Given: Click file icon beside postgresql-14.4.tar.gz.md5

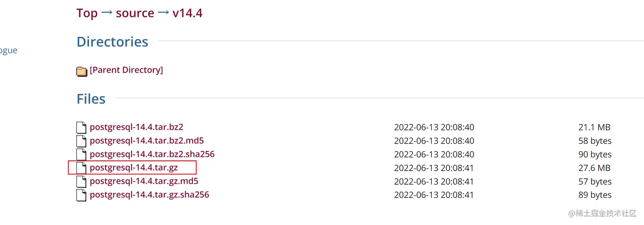Looking at the screenshot, I should point(81,182).
